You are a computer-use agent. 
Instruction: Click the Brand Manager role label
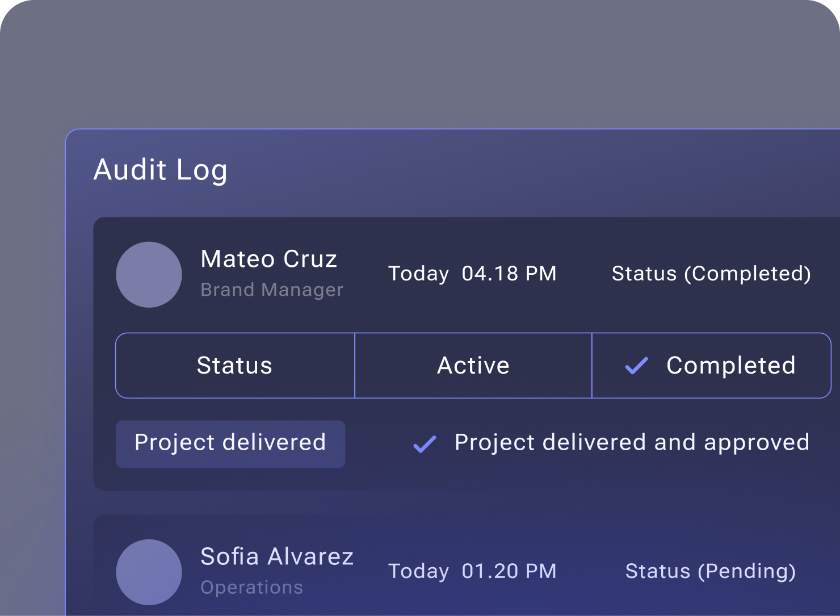272,290
